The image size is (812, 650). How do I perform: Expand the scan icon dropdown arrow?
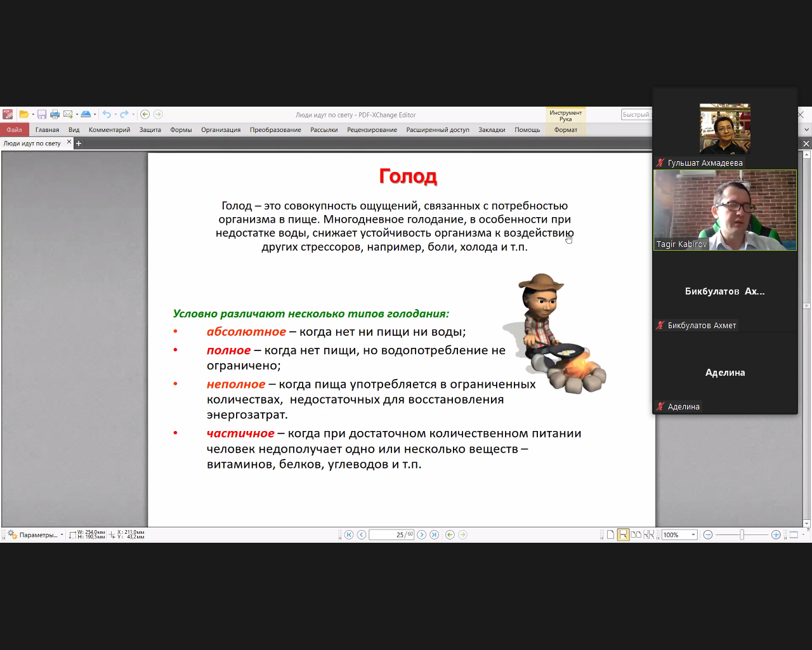click(x=95, y=115)
